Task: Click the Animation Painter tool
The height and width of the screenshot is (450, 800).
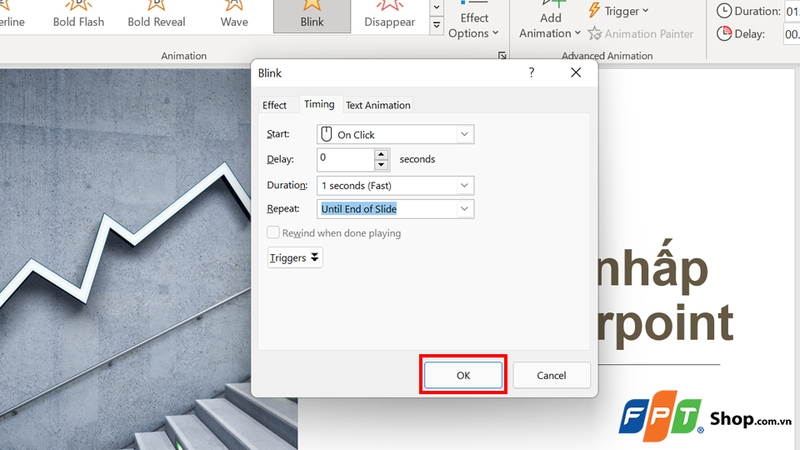Action: click(x=641, y=34)
